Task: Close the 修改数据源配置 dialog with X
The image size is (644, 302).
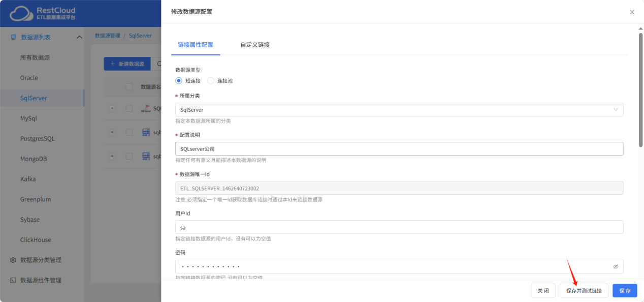Action: (632, 12)
